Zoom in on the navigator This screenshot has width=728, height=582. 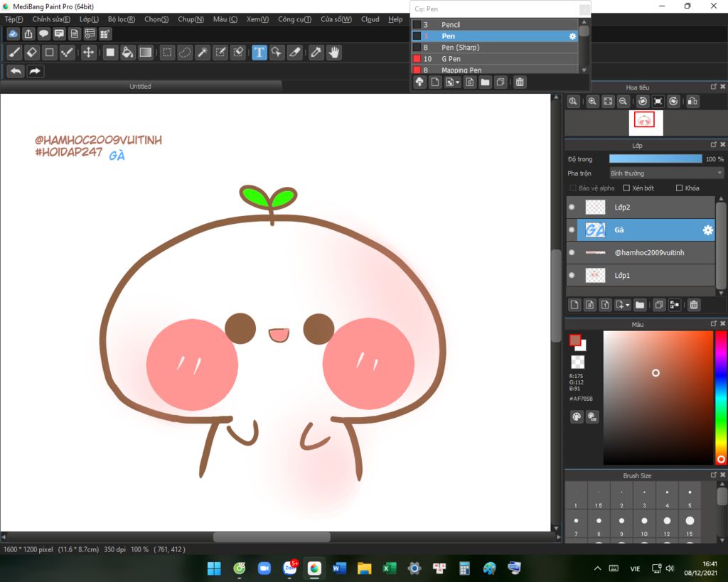[x=592, y=101]
